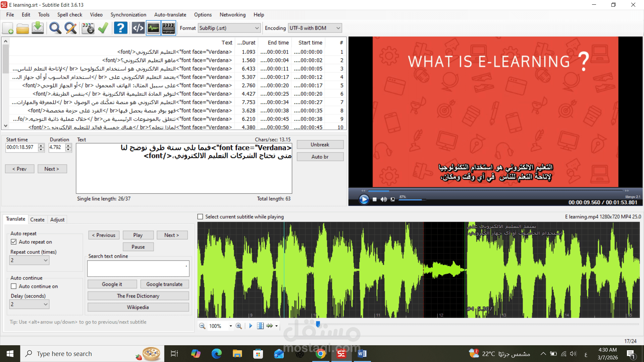Click the Save subtitle download icon

38,28
